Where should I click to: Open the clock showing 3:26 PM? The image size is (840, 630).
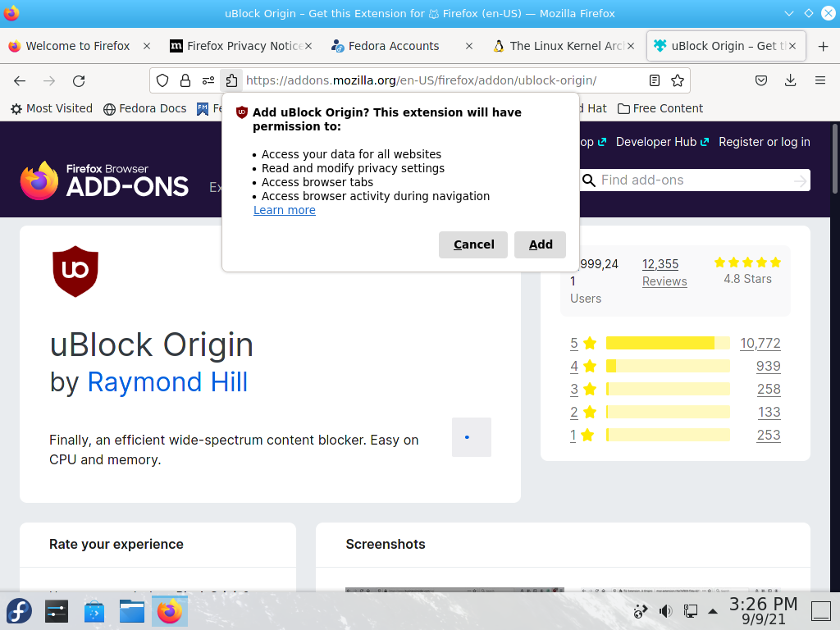[x=764, y=610]
